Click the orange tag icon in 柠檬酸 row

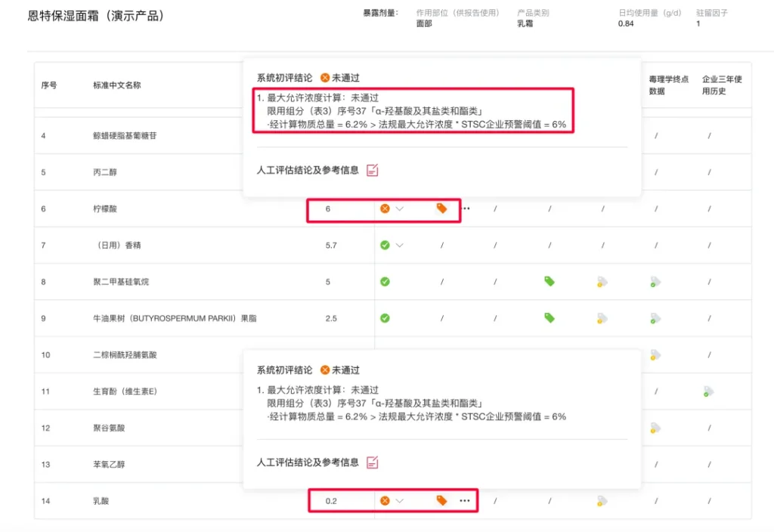(x=441, y=209)
